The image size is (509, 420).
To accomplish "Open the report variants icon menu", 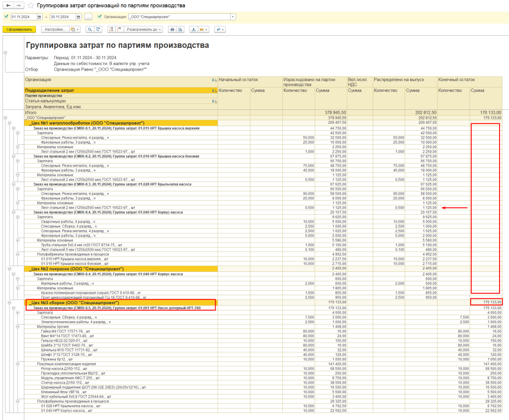I will [75, 29].
